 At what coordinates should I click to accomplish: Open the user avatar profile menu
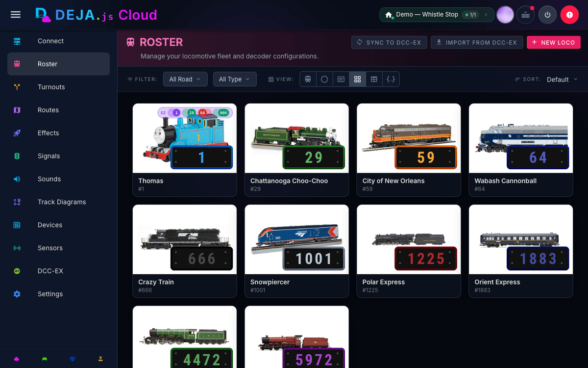click(505, 15)
